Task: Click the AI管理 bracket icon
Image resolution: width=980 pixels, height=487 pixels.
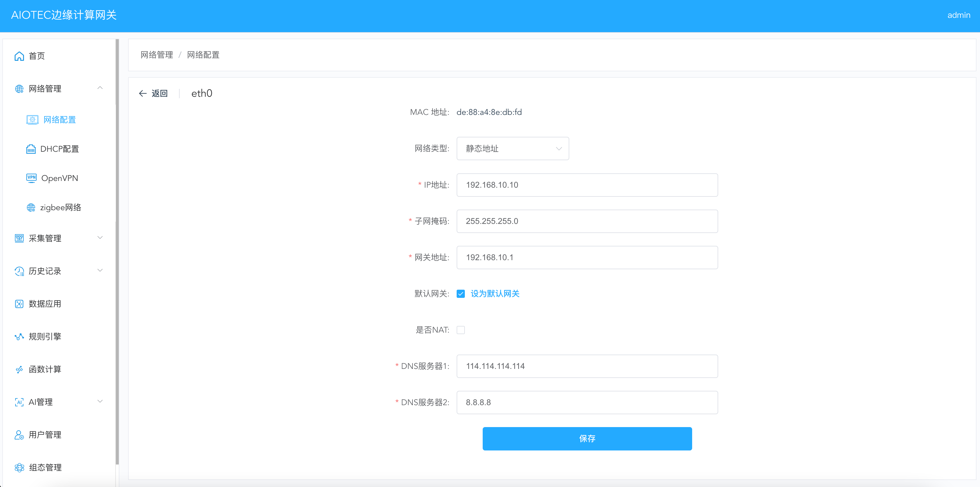Action: 19,402
